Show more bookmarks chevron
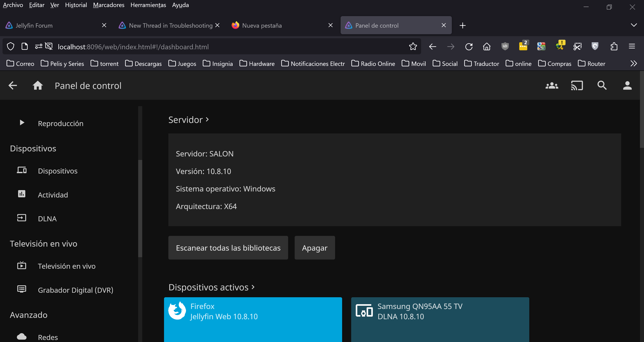This screenshot has width=644, height=342. [633, 64]
